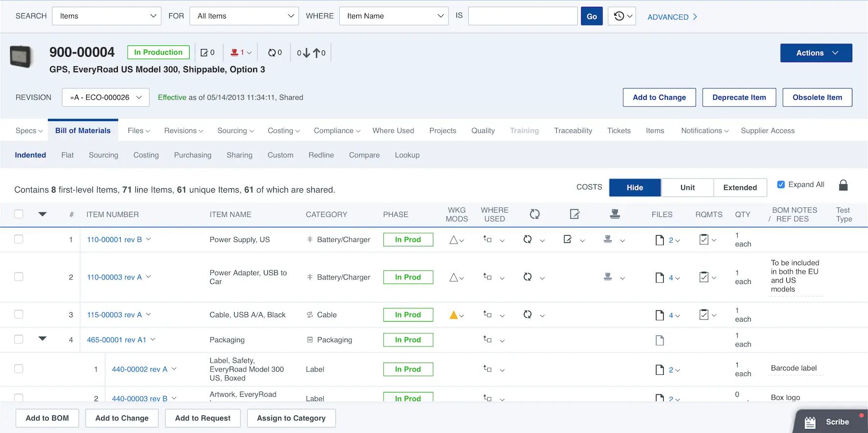Open item link 115-00003 rev A
The height and width of the screenshot is (433, 868).
click(114, 315)
